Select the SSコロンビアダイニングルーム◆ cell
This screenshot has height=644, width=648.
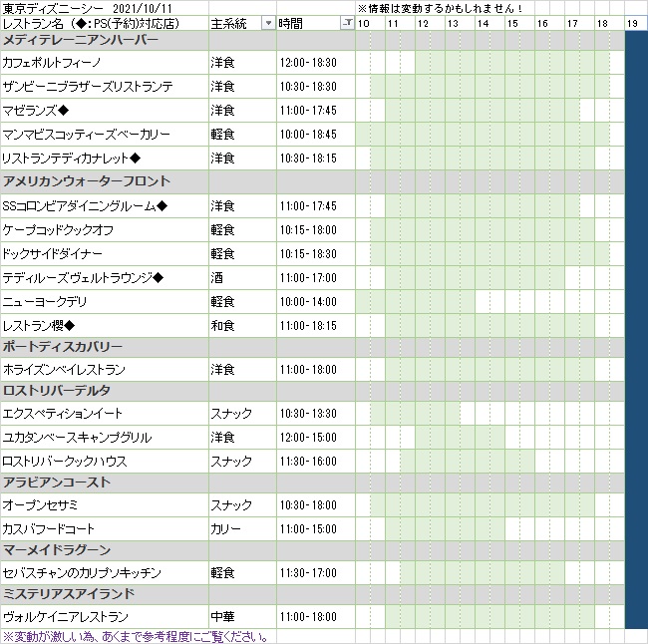click(x=105, y=205)
